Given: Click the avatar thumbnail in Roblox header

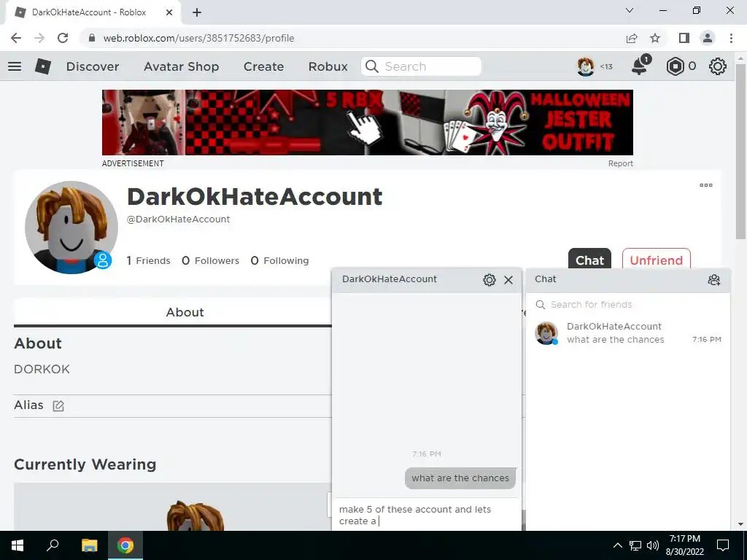Looking at the screenshot, I should [586, 66].
